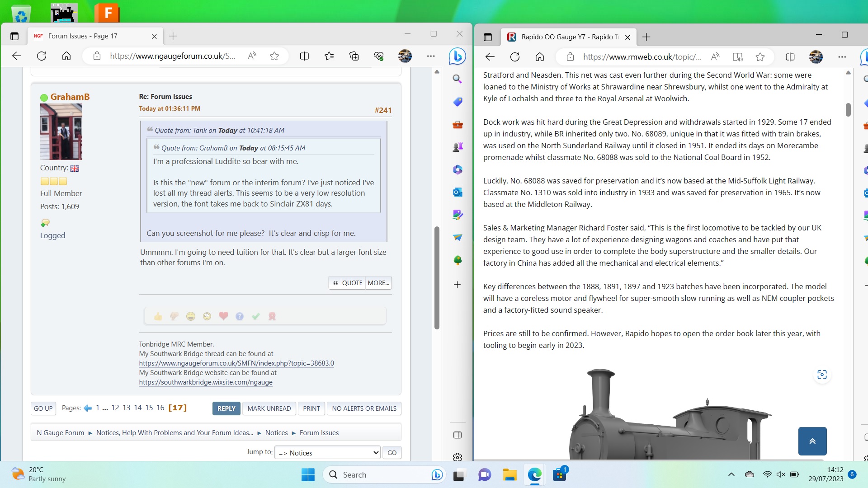Image resolution: width=868 pixels, height=488 pixels.
Task: Open the Windows Start menu
Action: pyautogui.click(x=308, y=474)
